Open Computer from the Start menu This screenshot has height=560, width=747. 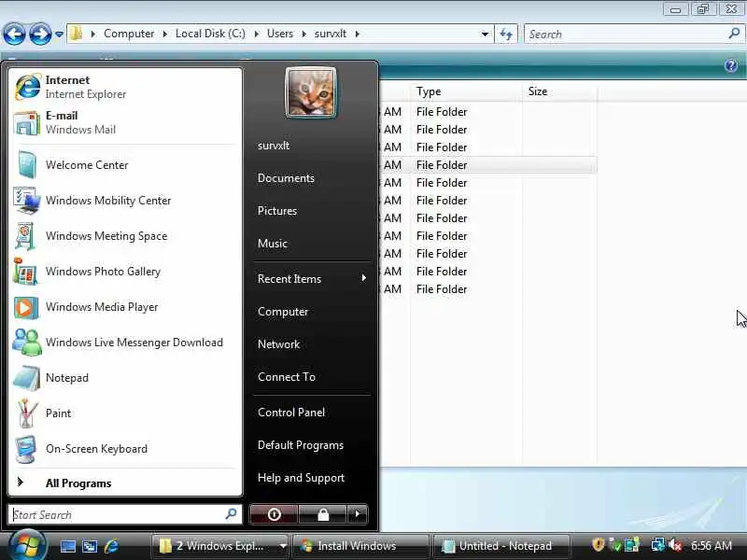[x=283, y=312]
